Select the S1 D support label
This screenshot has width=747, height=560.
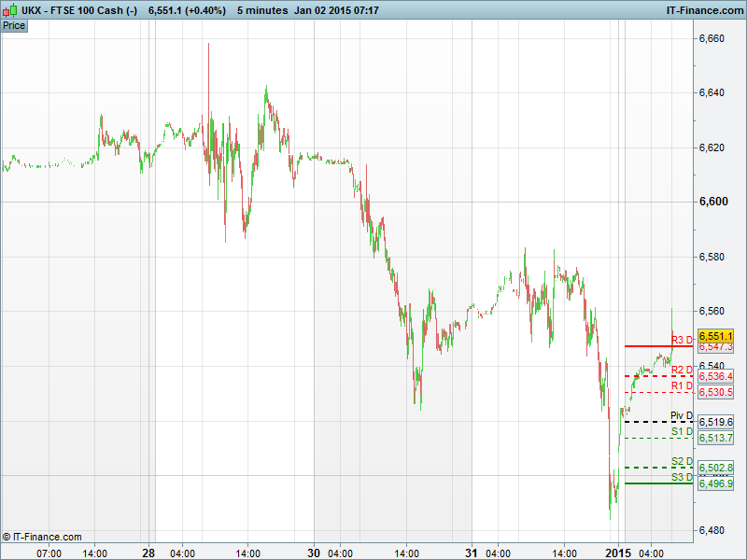[682, 431]
